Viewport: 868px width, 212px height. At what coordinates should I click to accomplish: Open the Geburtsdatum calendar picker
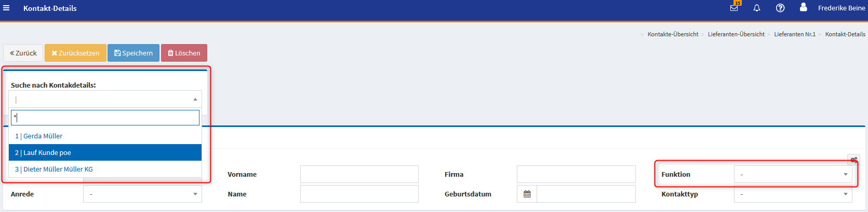click(527, 194)
